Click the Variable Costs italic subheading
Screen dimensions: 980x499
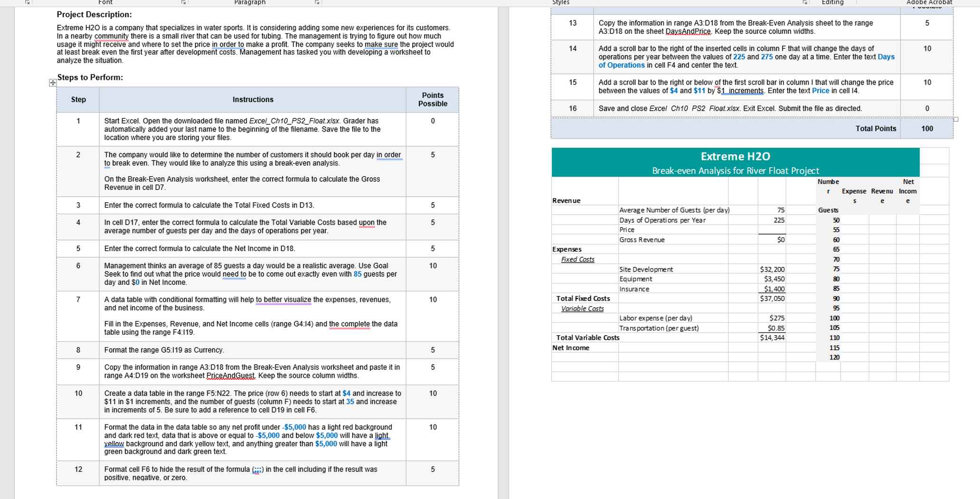pos(583,309)
